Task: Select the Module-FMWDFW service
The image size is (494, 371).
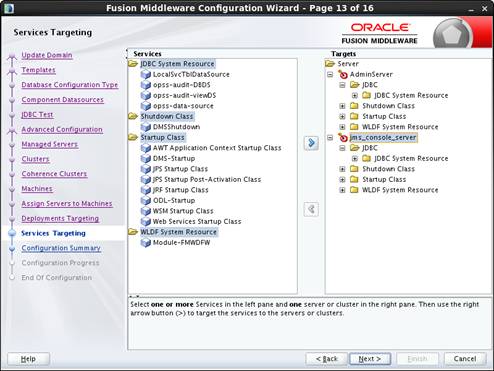Action: click(x=182, y=242)
